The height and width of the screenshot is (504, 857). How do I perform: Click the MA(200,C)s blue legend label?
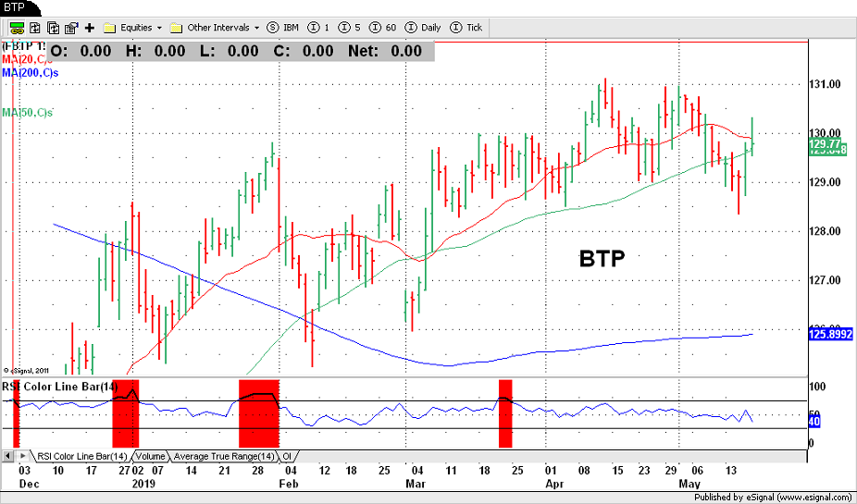point(30,72)
